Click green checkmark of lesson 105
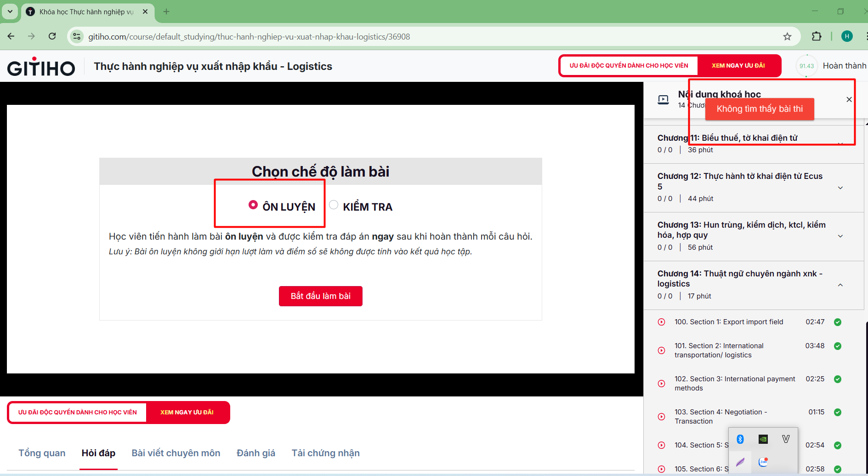The width and height of the screenshot is (868, 476). [x=838, y=469]
